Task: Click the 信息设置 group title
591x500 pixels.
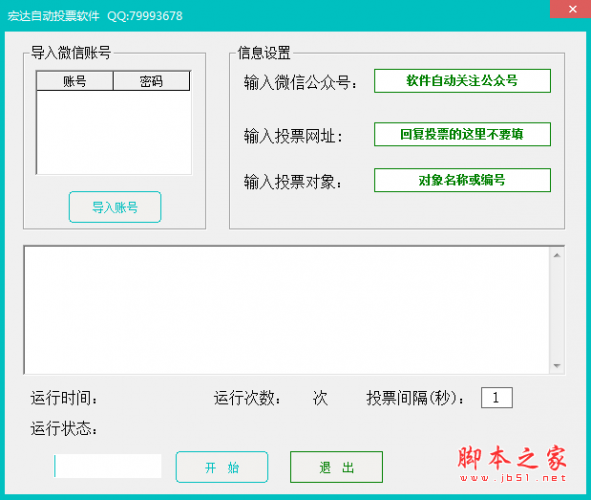Action: pyautogui.click(x=264, y=53)
